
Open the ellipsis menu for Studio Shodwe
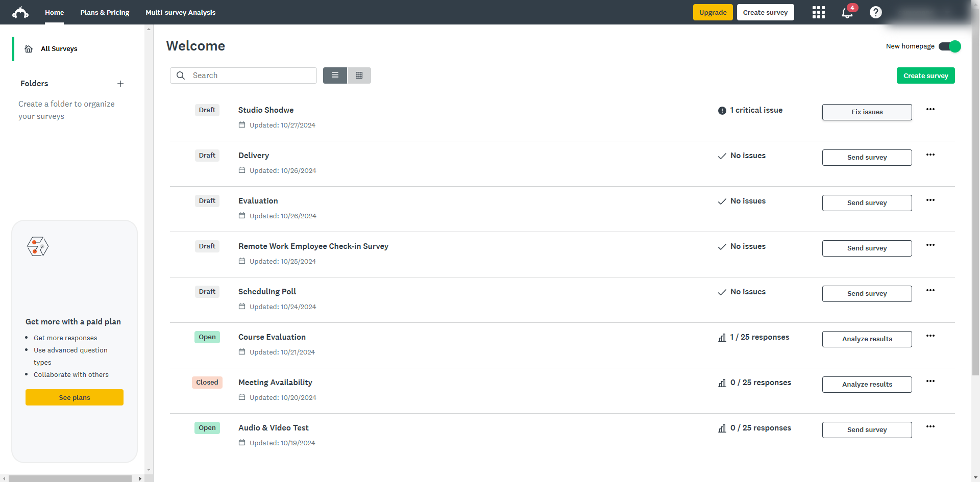930,109
